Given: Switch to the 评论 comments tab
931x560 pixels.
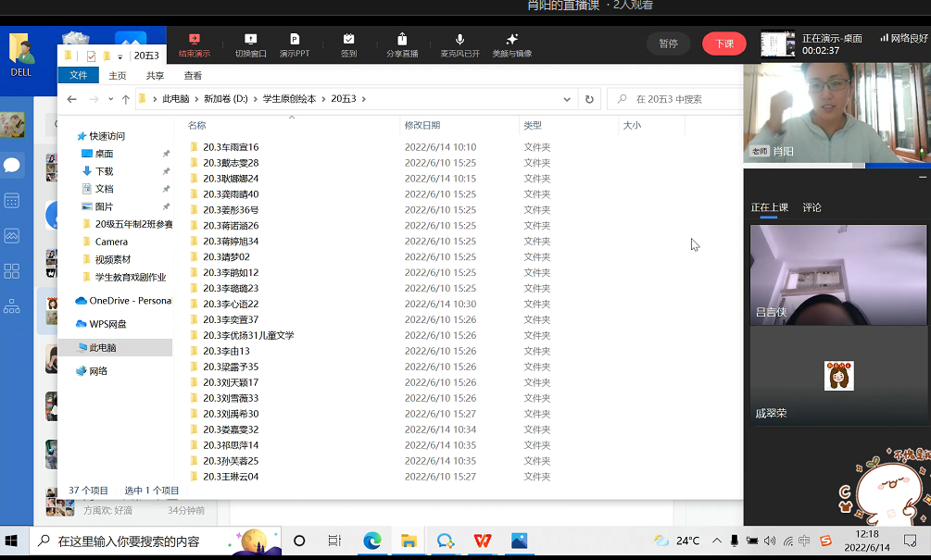Looking at the screenshot, I should pos(811,207).
